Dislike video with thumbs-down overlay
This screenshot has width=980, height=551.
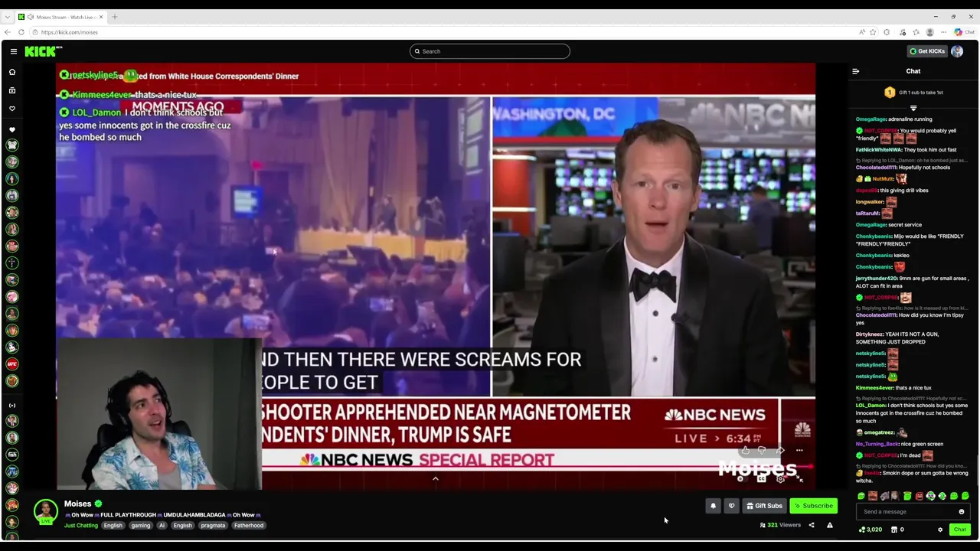(x=762, y=451)
